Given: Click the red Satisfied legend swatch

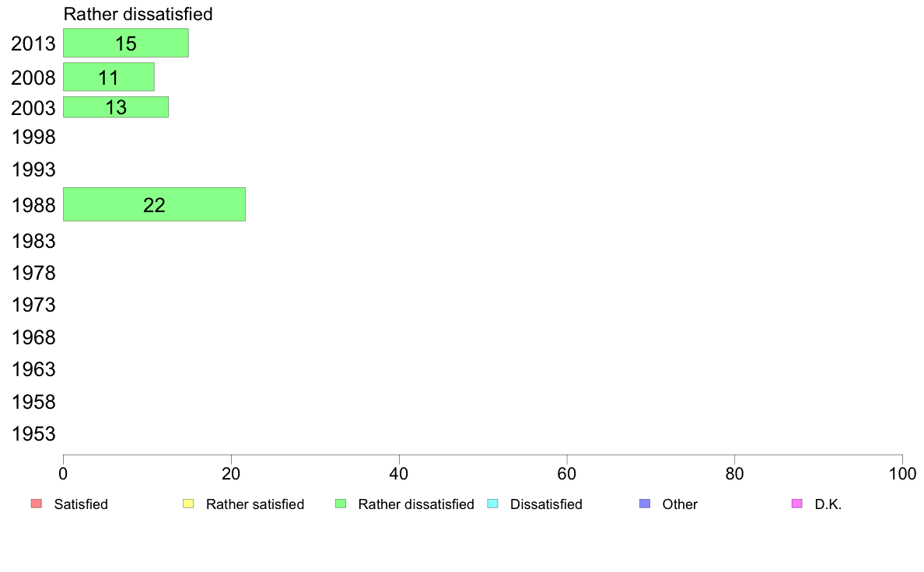Looking at the screenshot, I should [x=37, y=504].
